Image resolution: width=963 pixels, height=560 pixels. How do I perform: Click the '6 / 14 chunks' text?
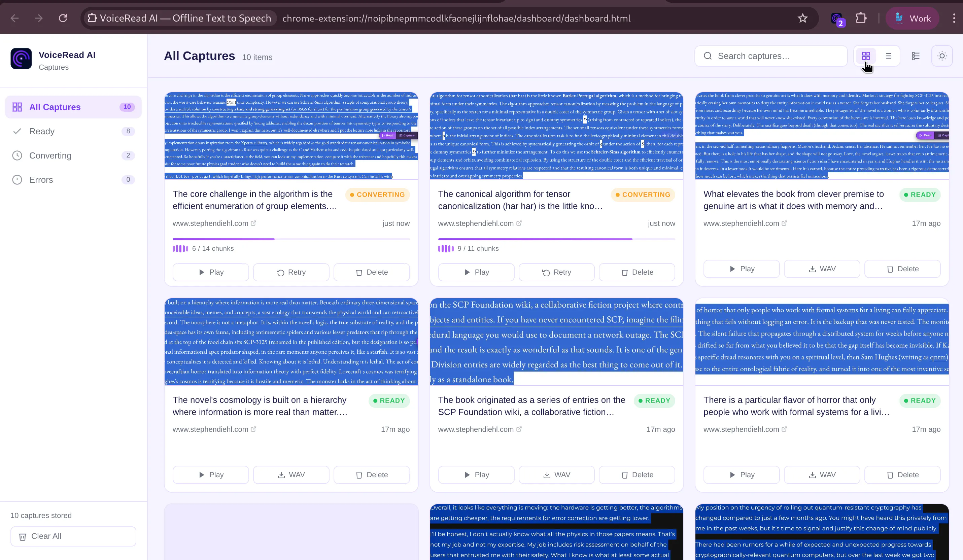coord(213,249)
